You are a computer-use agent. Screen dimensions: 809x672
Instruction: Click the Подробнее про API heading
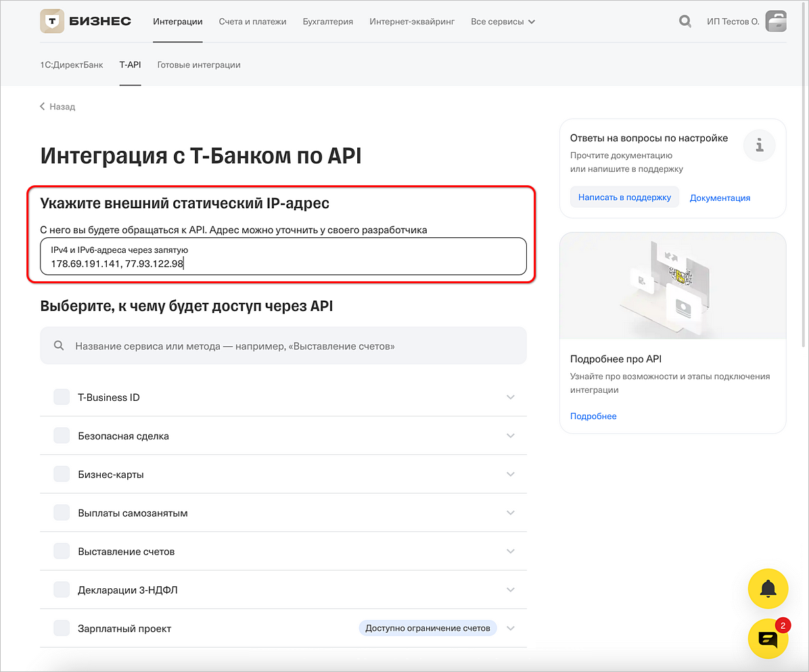tap(616, 359)
